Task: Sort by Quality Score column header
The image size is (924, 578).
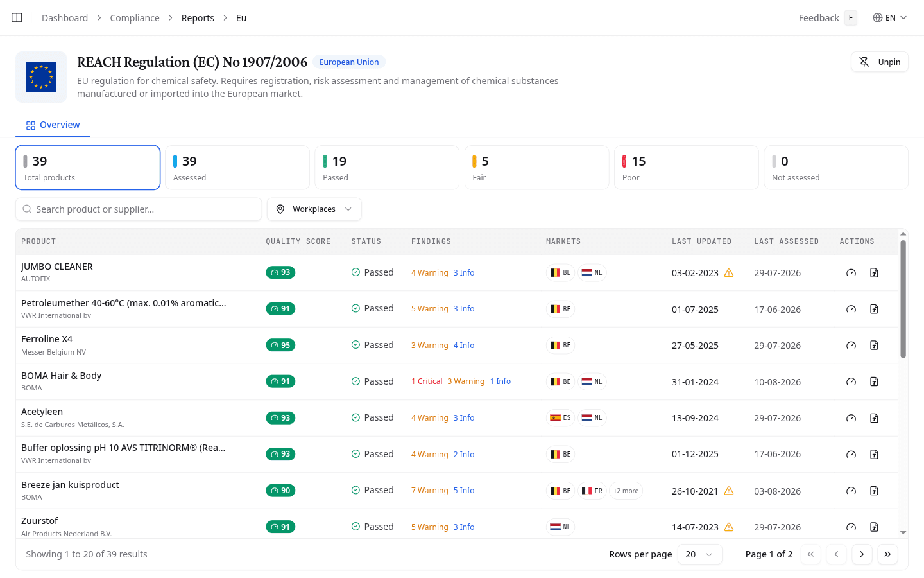Action: [x=298, y=241]
